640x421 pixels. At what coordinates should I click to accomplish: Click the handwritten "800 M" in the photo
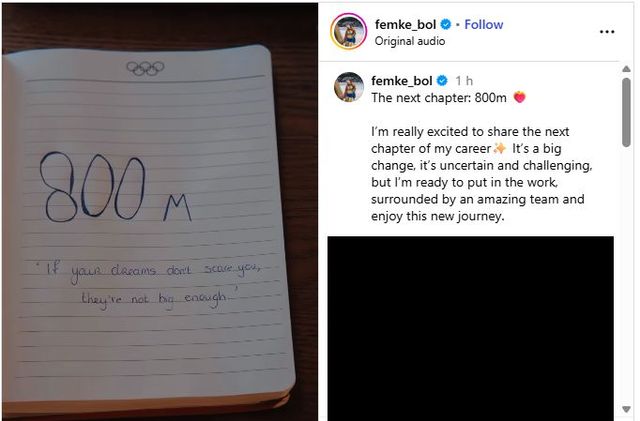coord(110,189)
